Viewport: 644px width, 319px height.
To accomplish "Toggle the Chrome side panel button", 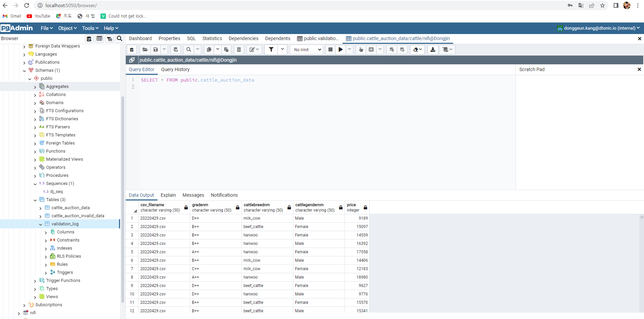I will [x=616, y=5].
